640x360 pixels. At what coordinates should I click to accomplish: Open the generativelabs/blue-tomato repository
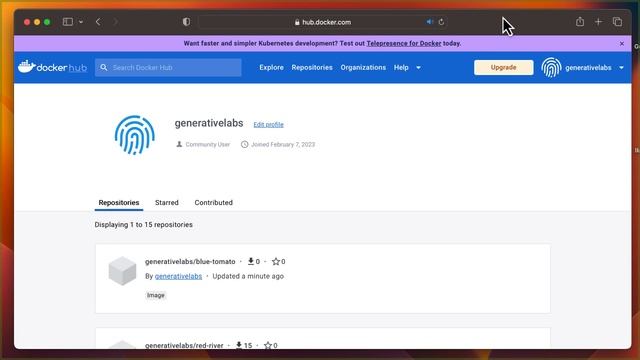coord(190,261)
